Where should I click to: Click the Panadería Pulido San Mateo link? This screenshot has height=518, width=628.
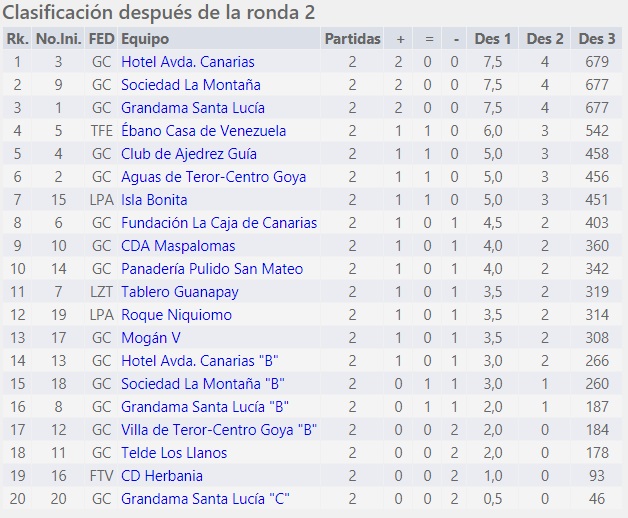coord(212,269)
